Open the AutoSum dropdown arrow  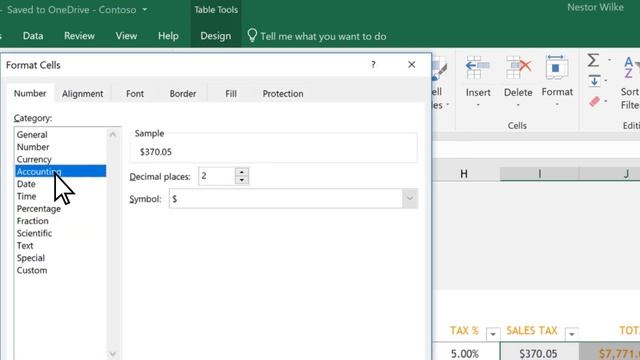(609, 60)
